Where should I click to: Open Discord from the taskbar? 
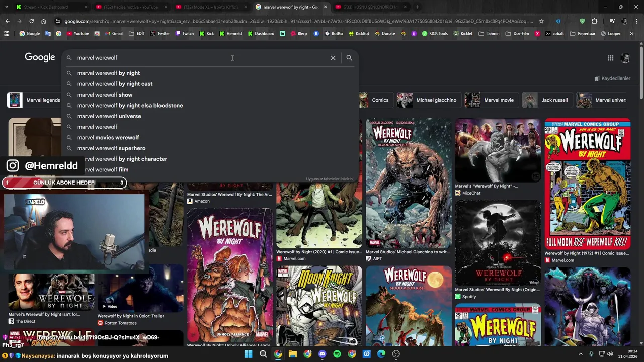[x=323, y=354]
